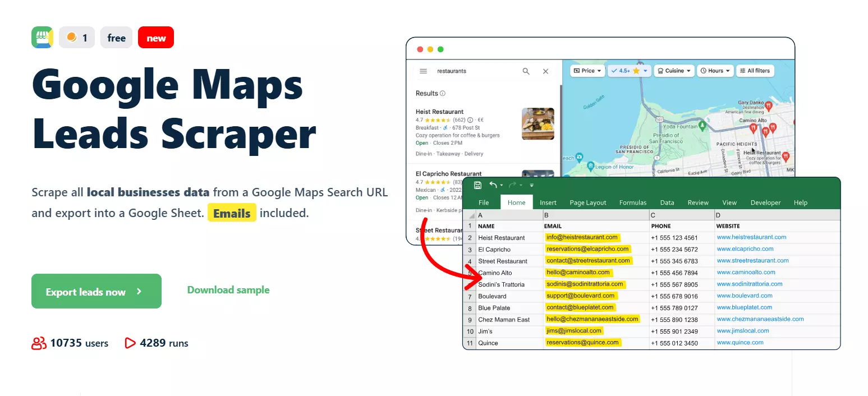Open the 4.5+ rating filter dropdown
Screen dimensions: 868x396
click(x=629, y=71)
